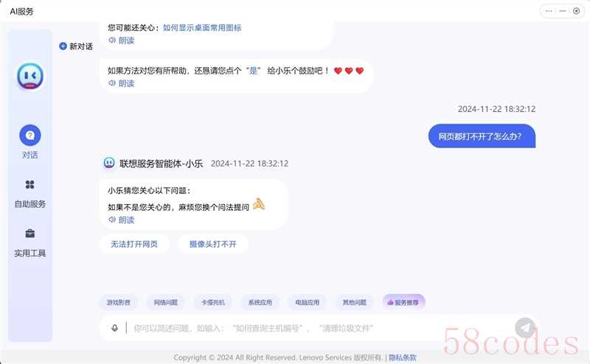Click the "是" link in feedback message
Image resolution: width=590 pixels, height=364 pixels.
pyautogui.click(x=253, y=71)
